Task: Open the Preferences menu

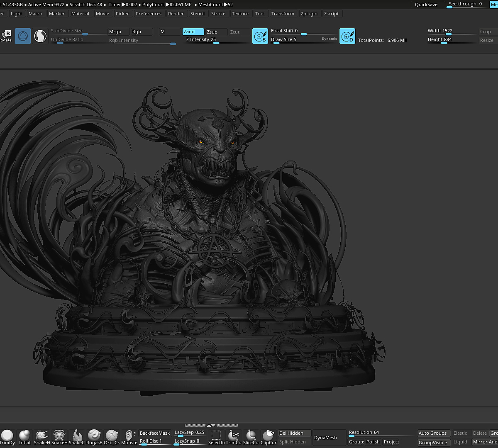Action: click(x=149, y=14)
